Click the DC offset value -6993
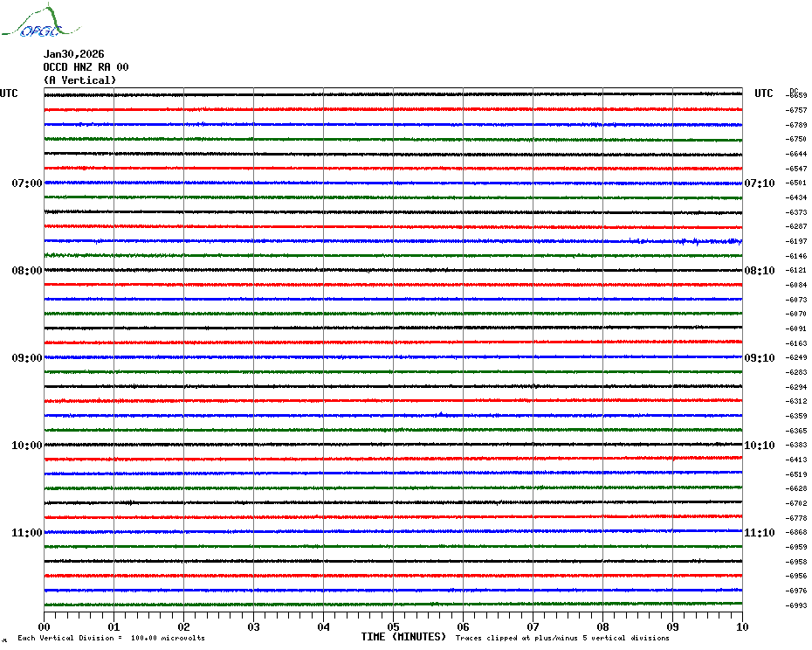This screenshot has width=812, height=650. (x=796, y=605)
